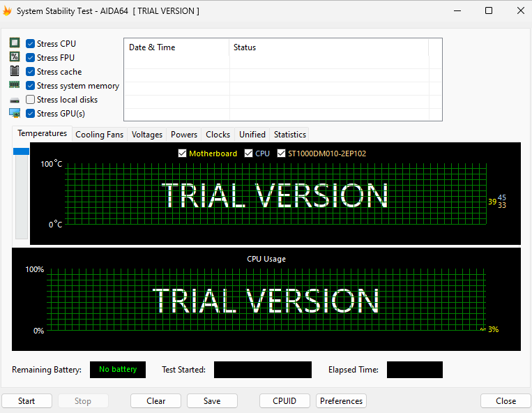Minimize the AIDA64 window
Image resolution: width=532 pixels, height=413 pixels.
457,11
